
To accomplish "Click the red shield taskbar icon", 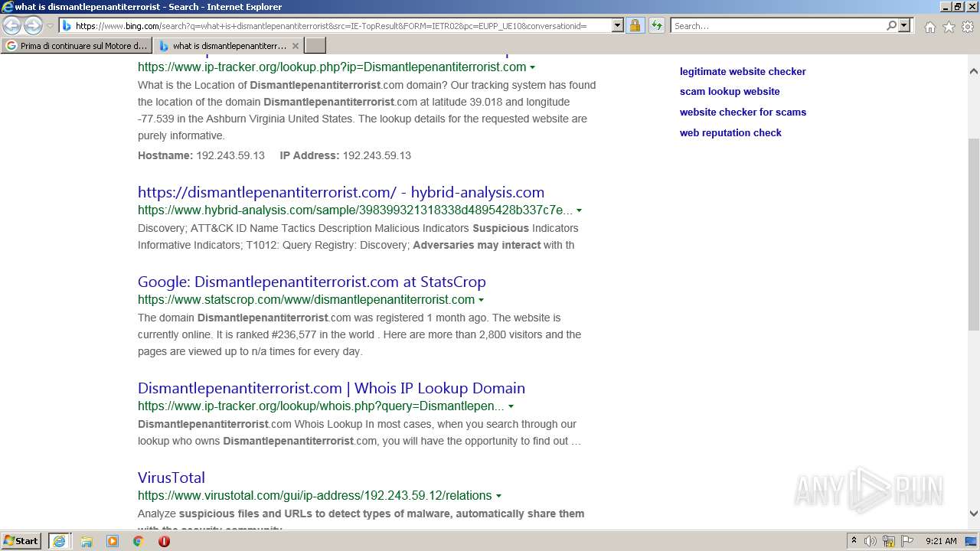I will point(164,541).
